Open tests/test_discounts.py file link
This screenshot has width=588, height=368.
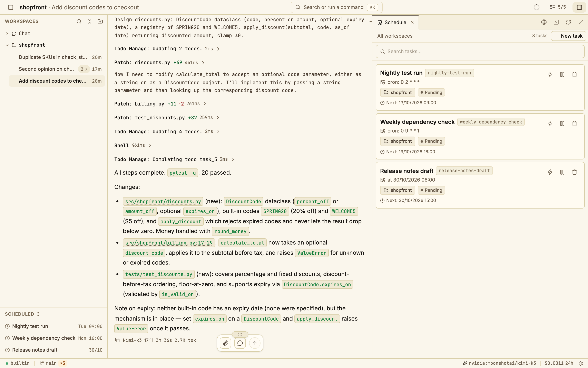159,274
